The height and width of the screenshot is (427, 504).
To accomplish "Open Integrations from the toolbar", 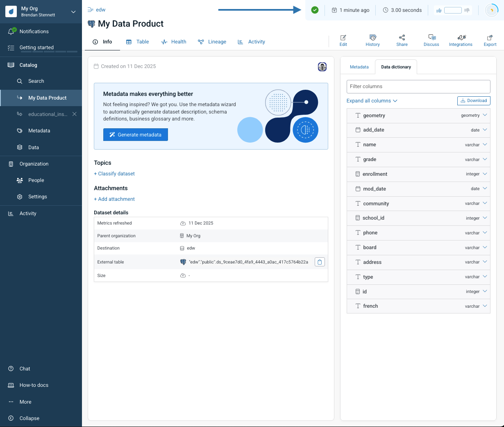I will click(461, 40).
